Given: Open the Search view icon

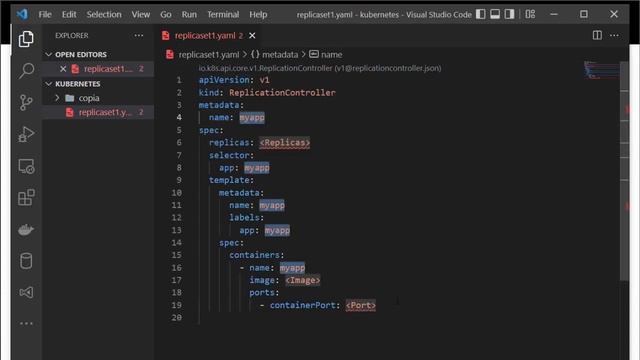Looking at the screenshot, I should 26,71.
